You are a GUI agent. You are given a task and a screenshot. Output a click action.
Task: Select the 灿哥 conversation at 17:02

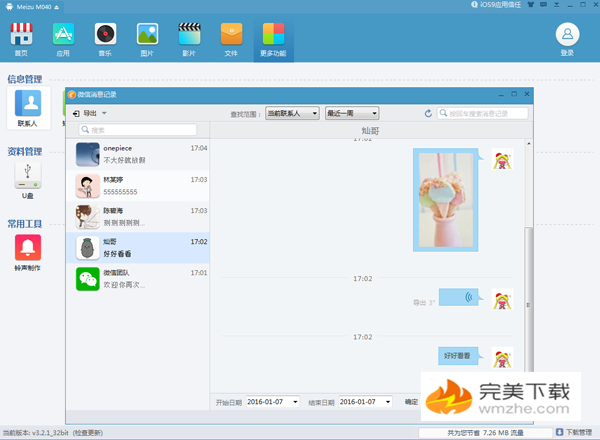point(138,248)
